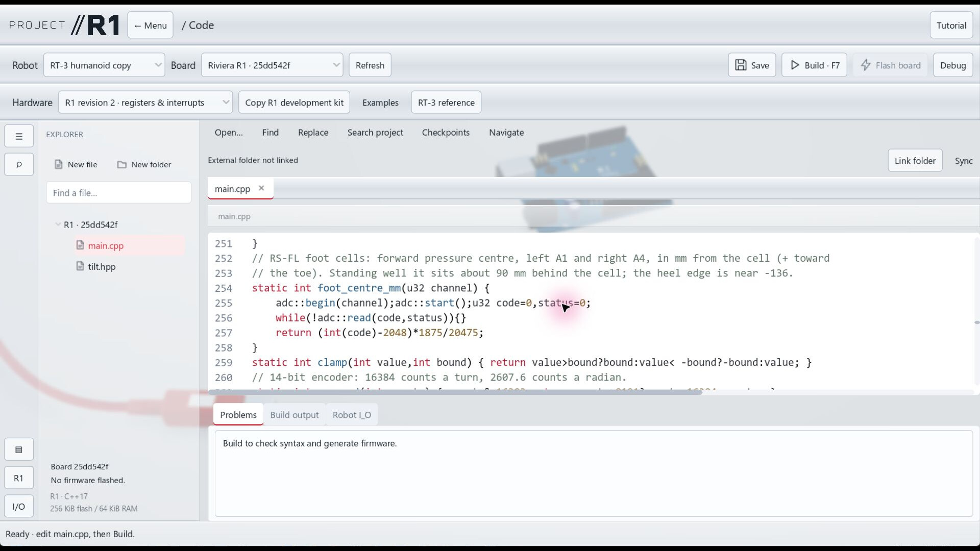Click the New file icon in the Explorer
This screenshot has width=980, height=551.
pyautogui.click(x=59, y=164)
